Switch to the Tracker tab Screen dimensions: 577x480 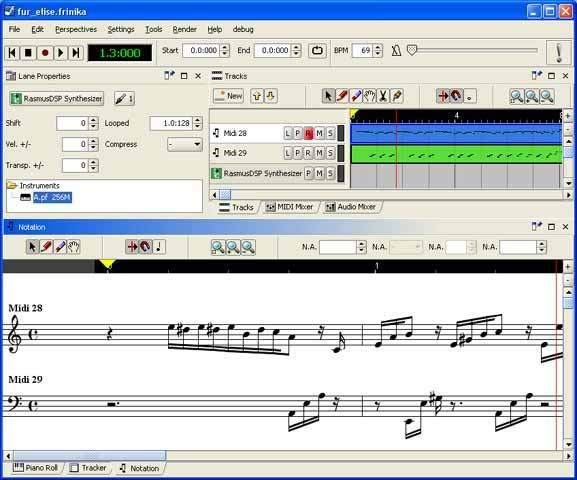[x=88, y=468]
